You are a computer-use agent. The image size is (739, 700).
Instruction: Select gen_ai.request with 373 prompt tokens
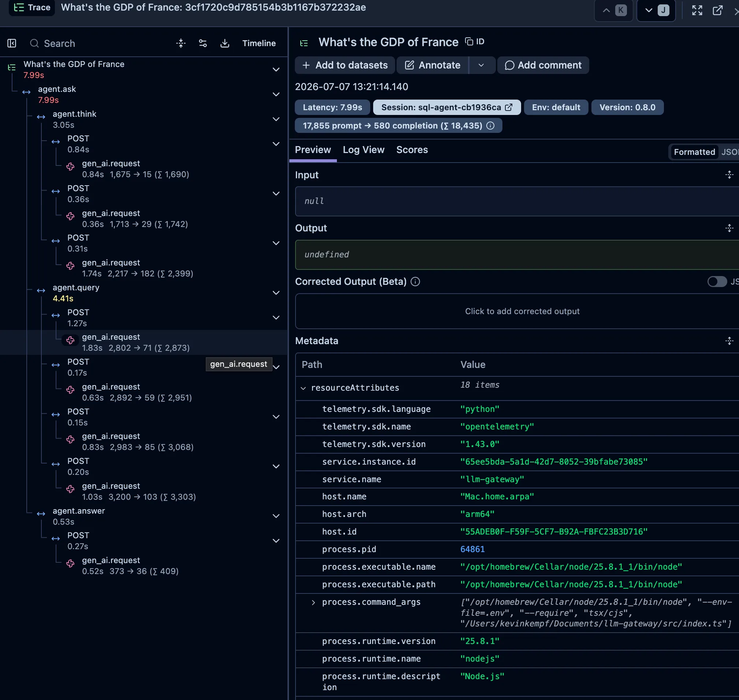tap(130, 566)
